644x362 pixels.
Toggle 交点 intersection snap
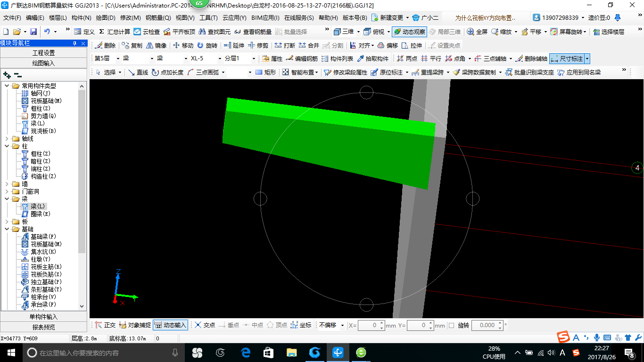tap(205, 325)
